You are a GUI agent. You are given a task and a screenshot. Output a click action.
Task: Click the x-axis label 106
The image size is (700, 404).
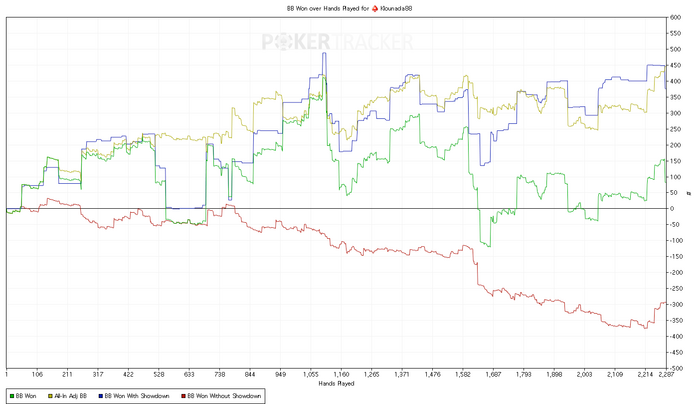click(x=37, y=375)
